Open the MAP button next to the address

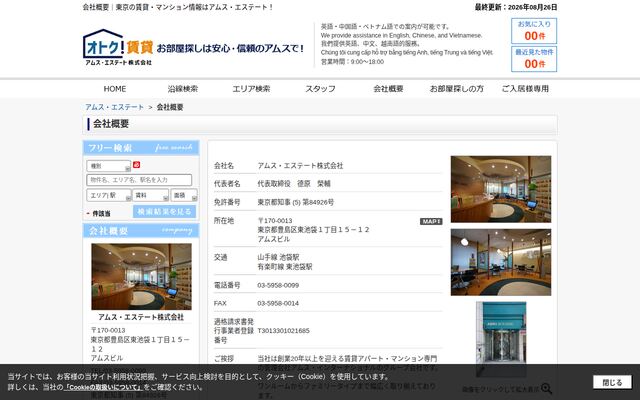pos(431,221)
